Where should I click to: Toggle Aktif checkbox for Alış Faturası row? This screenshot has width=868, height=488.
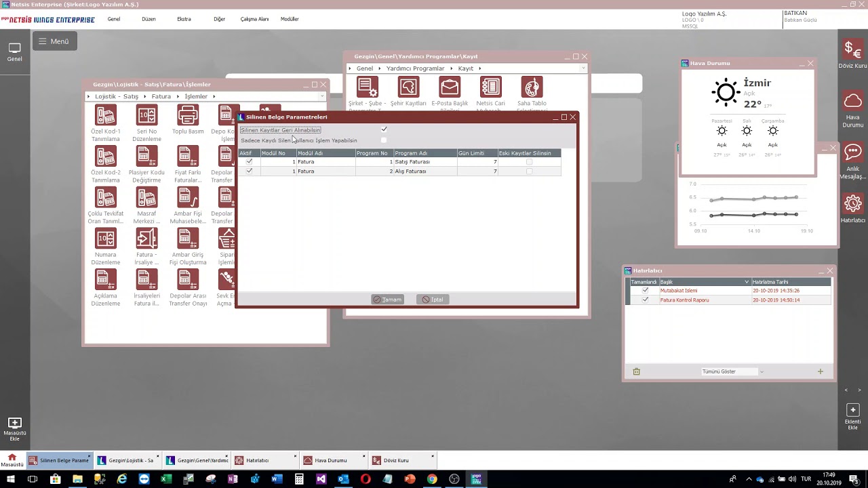click(249, 171)
